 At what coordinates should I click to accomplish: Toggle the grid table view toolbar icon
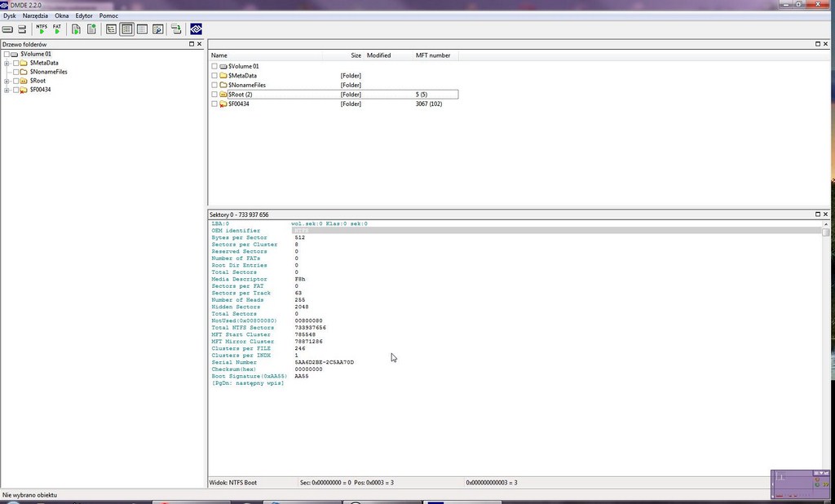coord(142,29)
